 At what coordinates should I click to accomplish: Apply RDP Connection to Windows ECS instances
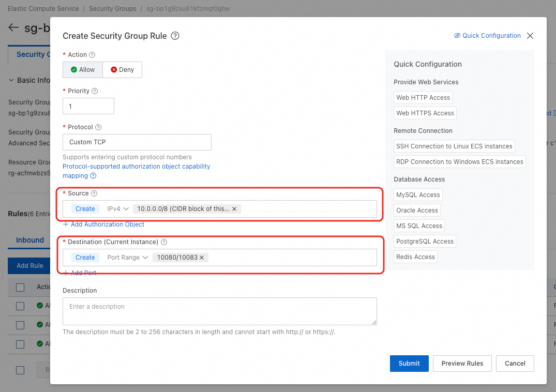[460, 162]
